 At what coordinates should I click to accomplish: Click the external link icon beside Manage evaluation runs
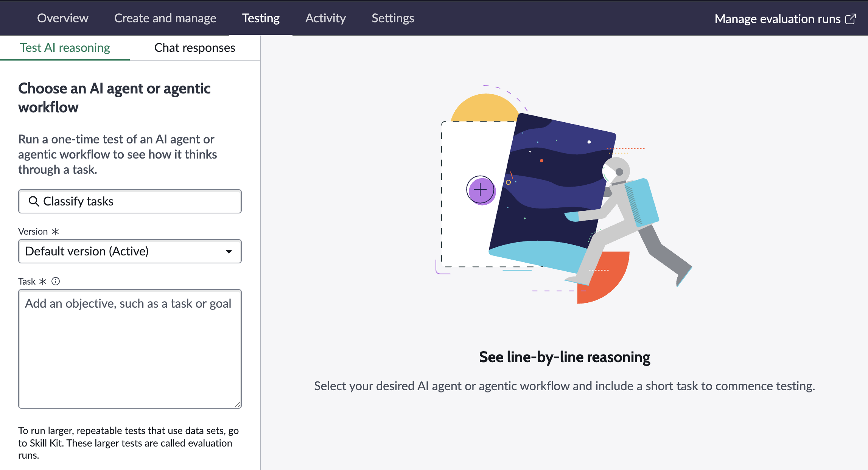pyautogui.click(x=851, y=19)
